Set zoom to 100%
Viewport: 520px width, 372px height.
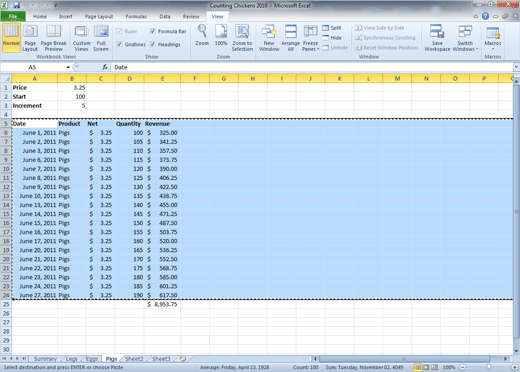[x=221, y=35]
